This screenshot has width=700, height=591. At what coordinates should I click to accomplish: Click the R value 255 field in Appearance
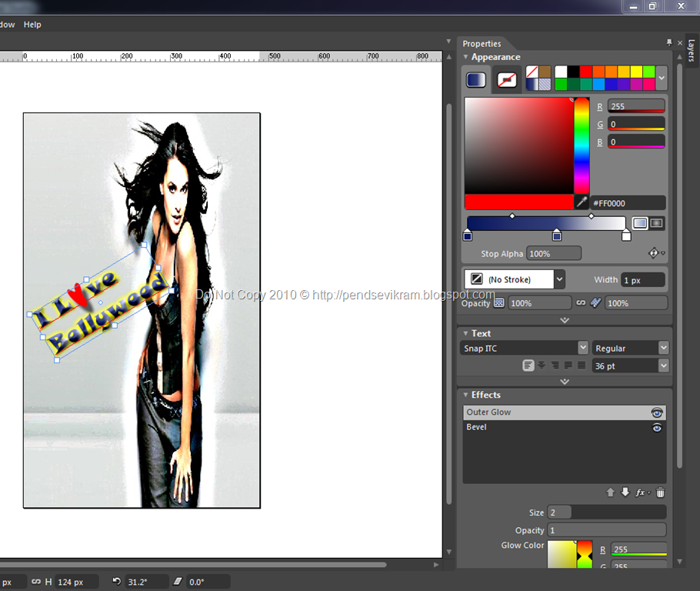pyautogui.click(x=636, y=106)
